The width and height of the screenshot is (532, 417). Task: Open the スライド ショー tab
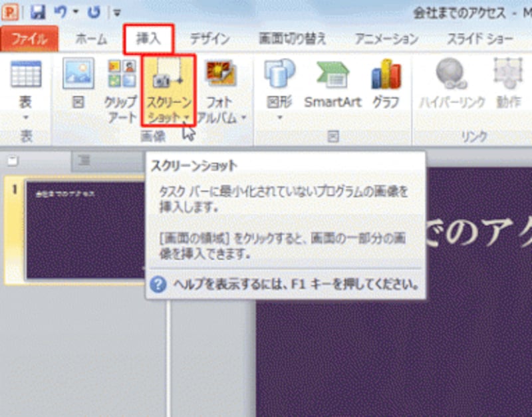[x=479, y=39]
